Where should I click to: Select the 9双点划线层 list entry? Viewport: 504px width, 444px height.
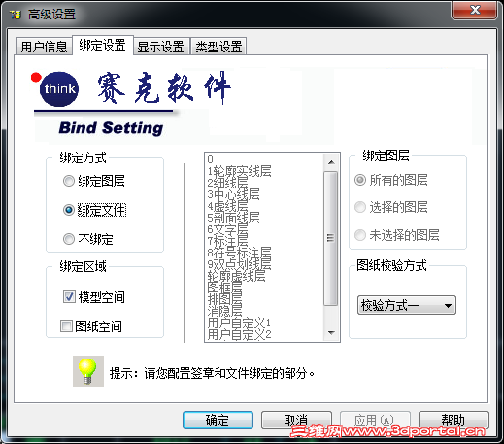[265, 264]
